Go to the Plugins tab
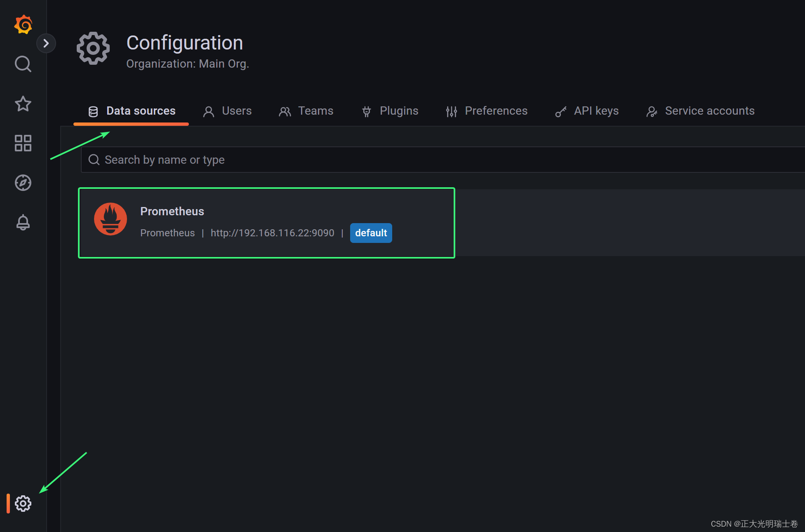The image size is (805, 532). pyautogui.click(x=390, y=111)
